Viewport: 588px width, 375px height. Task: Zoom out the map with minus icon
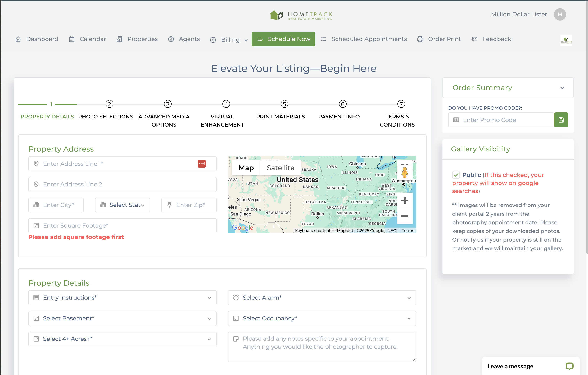(405, 216)
